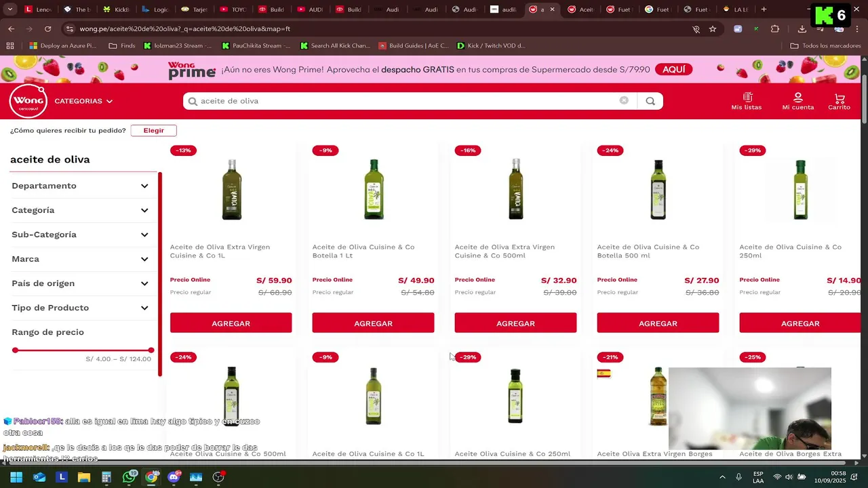Screen dimensions: 868x488
Task: Open browser extensions puzzle icon
Action: click(x=775, y=29)
